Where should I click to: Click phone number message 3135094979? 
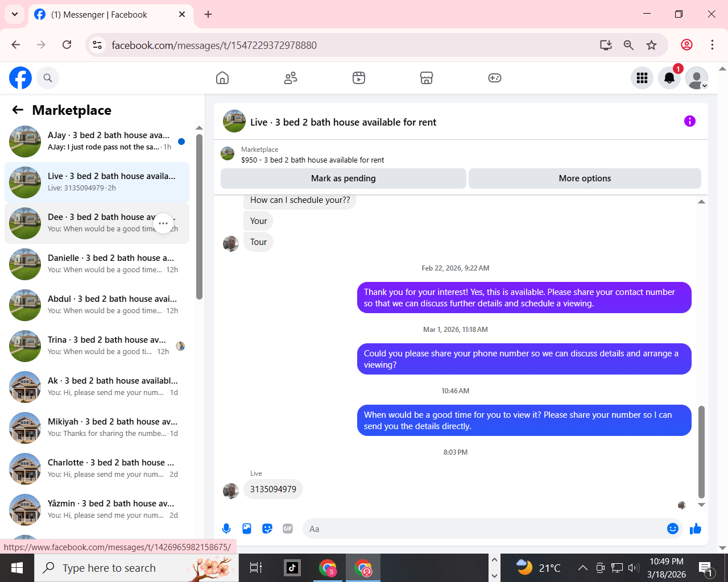[x=273, y=489]
